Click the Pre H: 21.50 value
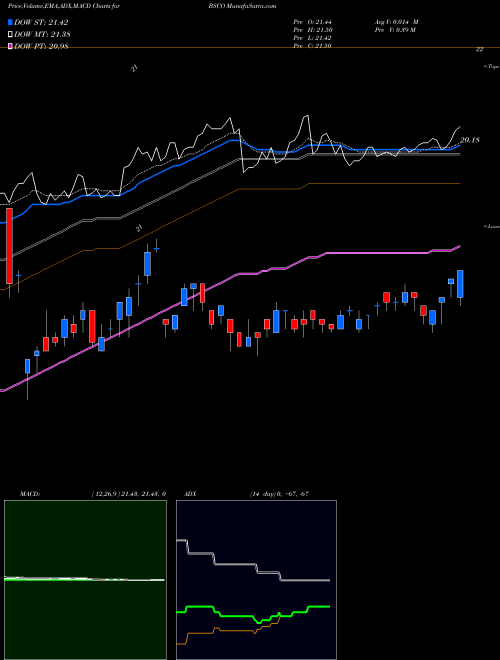The image size is (500, 660). pos(313,30)
